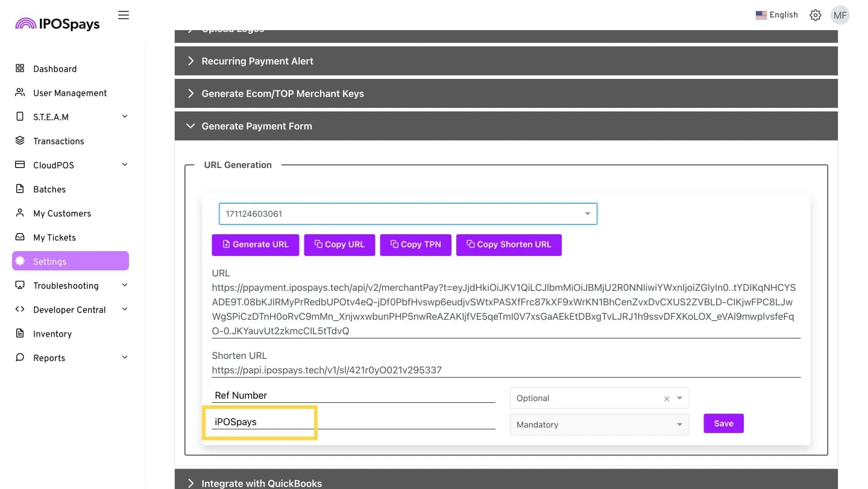Click the Settings gear icon in sidebar
The width and height of the screenshot is (868, 489).
click(x=20, y=261)
